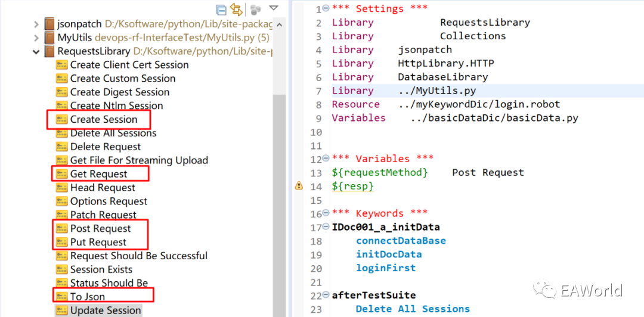Click keyword icon beside Options Request
Image resolution: width=644 pixels, height=317 pixels.
pyautogui.click(x=61, y=201)
